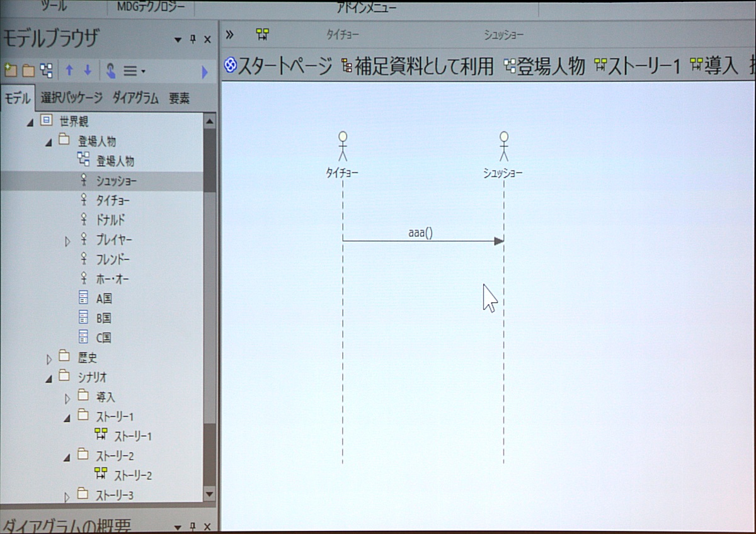Select the ストーリー2 diagram in tree
This screenshot has height=534, width=756.
pyautogui.click(x=132, y=475)
